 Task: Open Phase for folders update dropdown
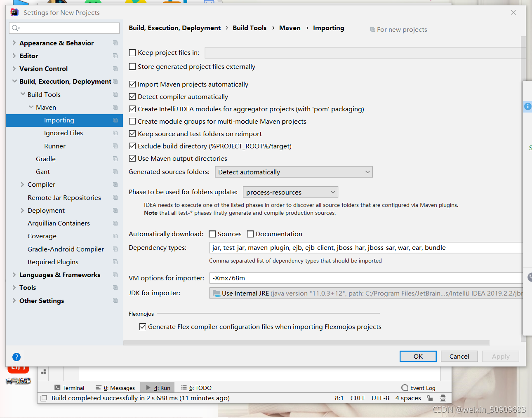click(290, 192)
